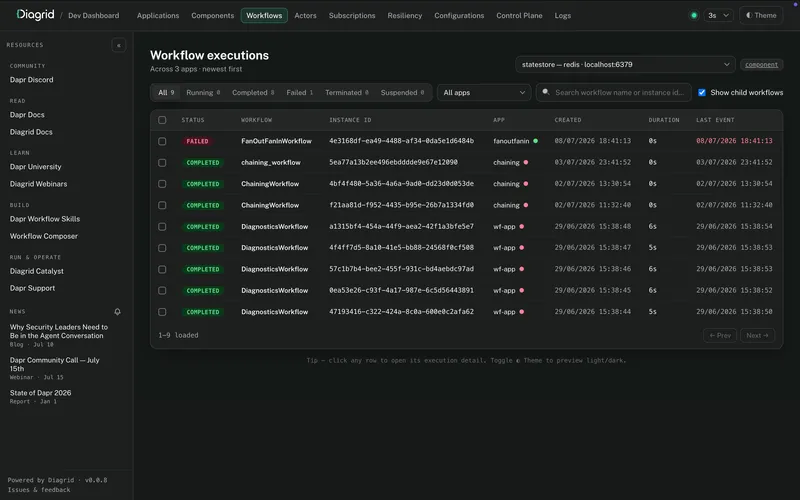The height and width of the screenshot is (500, 800).
Task: Click the fanoutfanin app green status dot
Action: pos(535,141)
